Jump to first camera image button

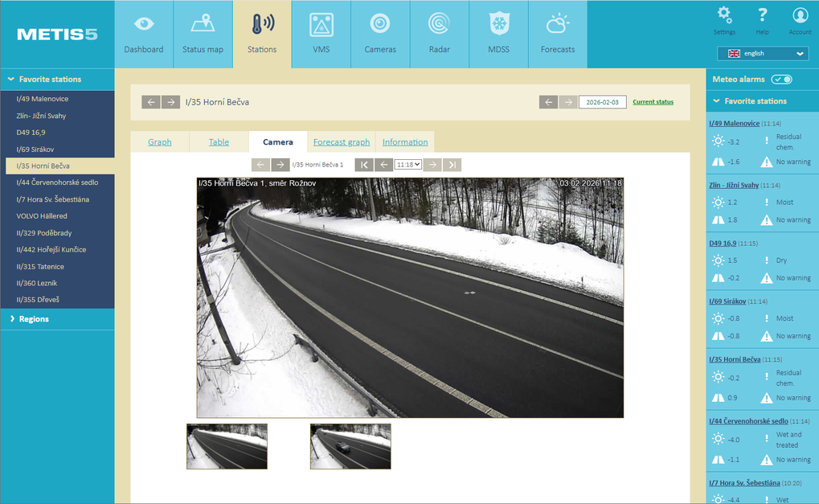click(x=364, y=165)
